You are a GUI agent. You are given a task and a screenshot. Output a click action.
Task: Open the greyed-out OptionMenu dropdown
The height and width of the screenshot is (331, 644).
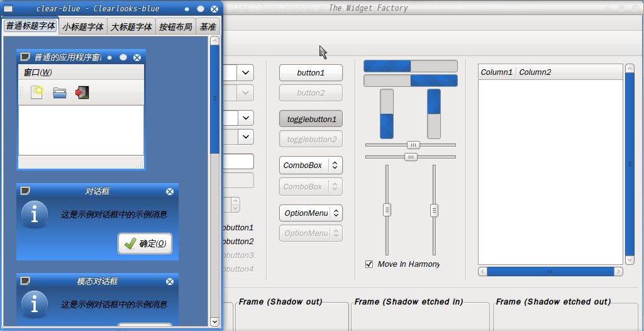(311, 233)
